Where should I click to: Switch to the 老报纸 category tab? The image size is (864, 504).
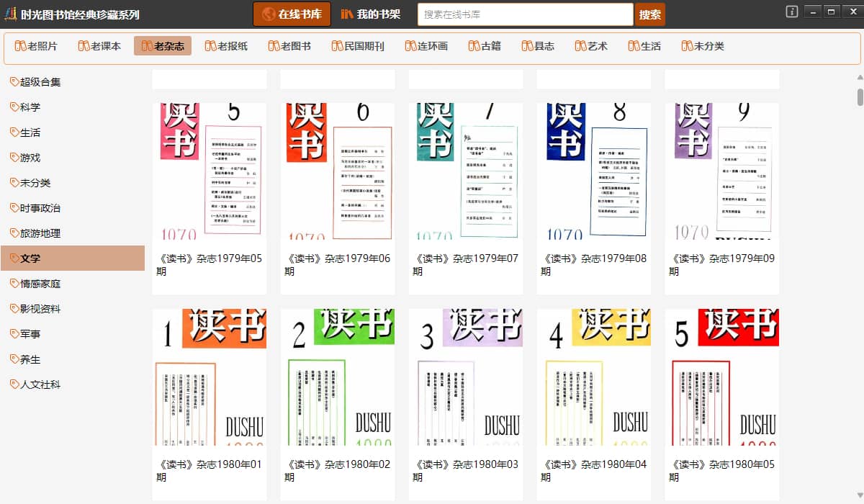click(x=226, y=46)
